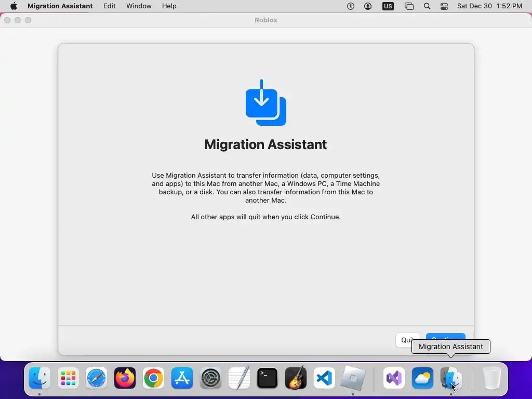532x399 pixels.
Task: Launch Google Chrome from the Dock
Action: click(x=153, y=378)
